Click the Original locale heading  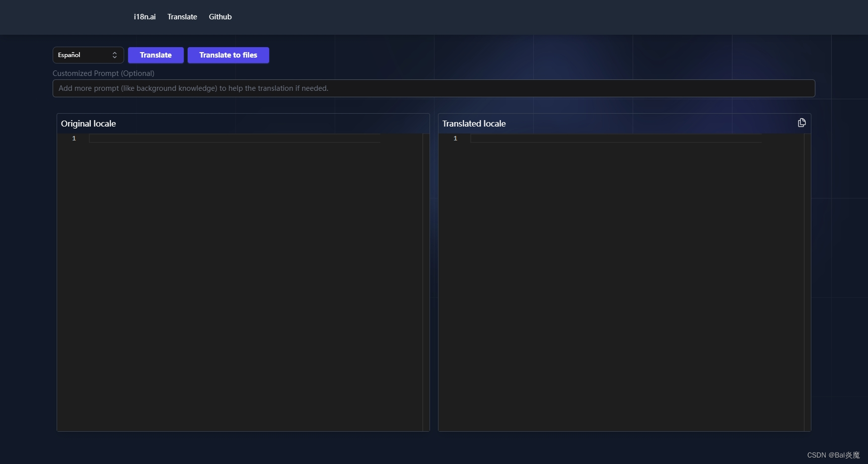click(88, 124)
